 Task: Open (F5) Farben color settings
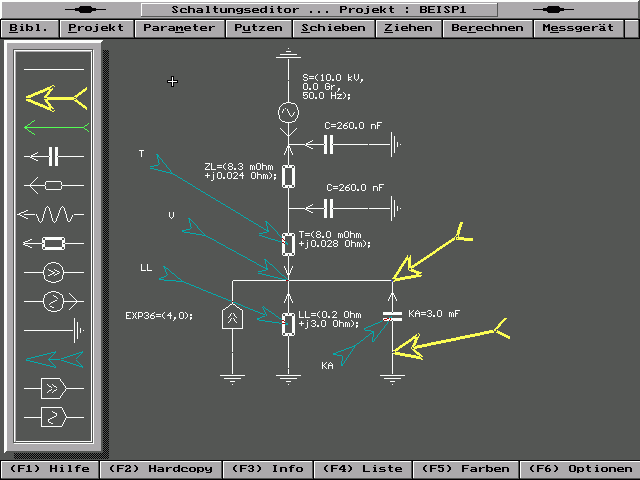[x=464, y=469]
